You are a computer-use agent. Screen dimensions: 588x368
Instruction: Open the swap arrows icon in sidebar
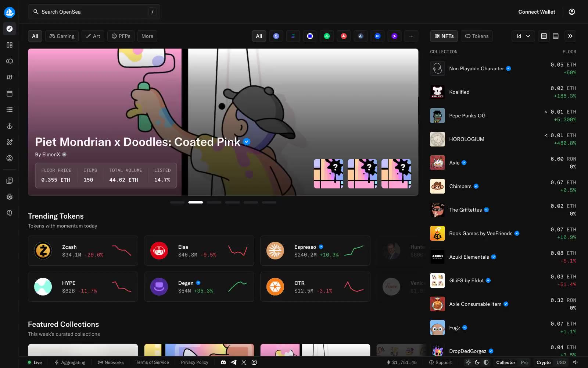(x=10, y=77)
